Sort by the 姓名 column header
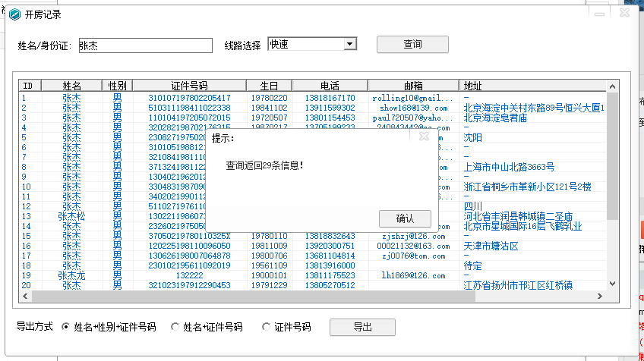 [72, 86]
